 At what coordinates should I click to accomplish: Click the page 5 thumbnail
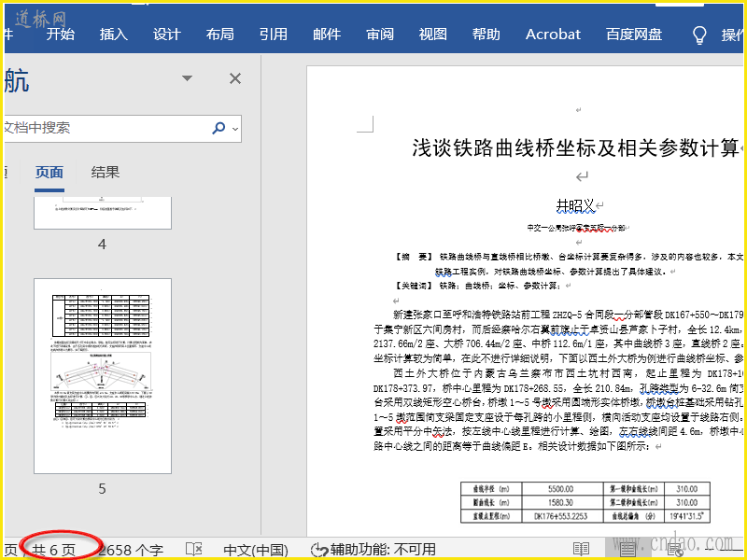pos(103,375)
